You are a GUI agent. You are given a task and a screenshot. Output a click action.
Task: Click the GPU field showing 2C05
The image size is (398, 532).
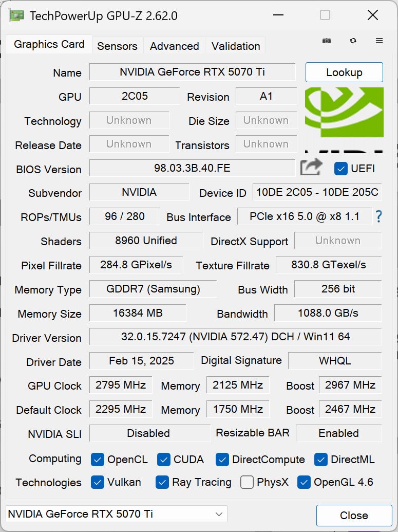click(135, 96)
